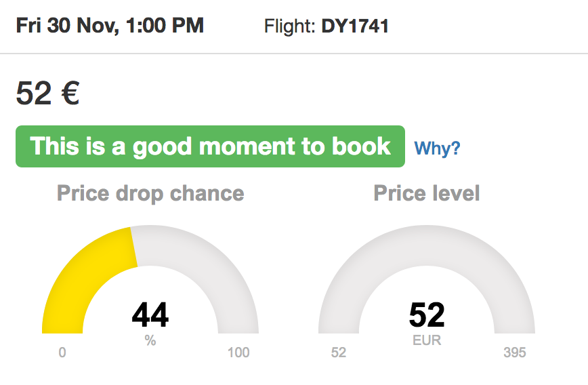Click the 'Price drop chance' heading
588x385 pixels.
click(x=150, y=193)
